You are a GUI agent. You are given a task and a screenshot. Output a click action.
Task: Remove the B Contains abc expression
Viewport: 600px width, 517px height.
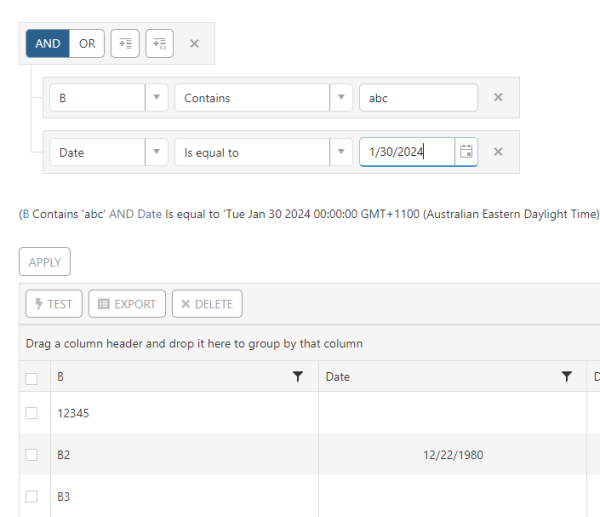(x=498, y=97)
